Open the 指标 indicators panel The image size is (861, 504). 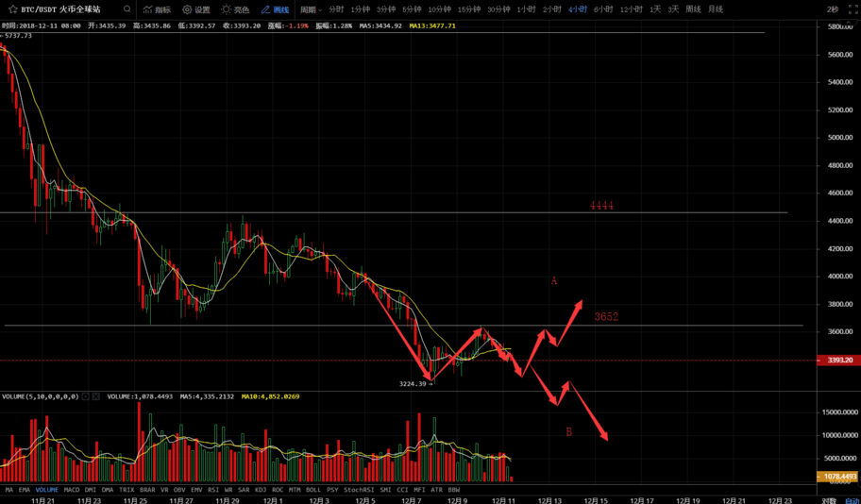point(158,9)
